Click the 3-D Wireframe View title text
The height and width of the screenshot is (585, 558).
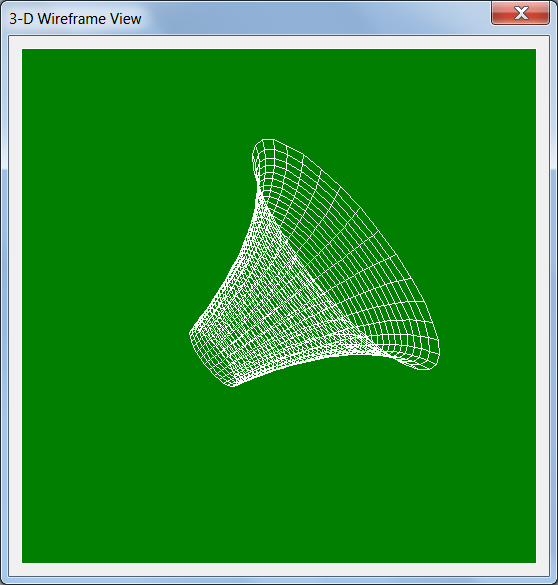click(75, 19)
